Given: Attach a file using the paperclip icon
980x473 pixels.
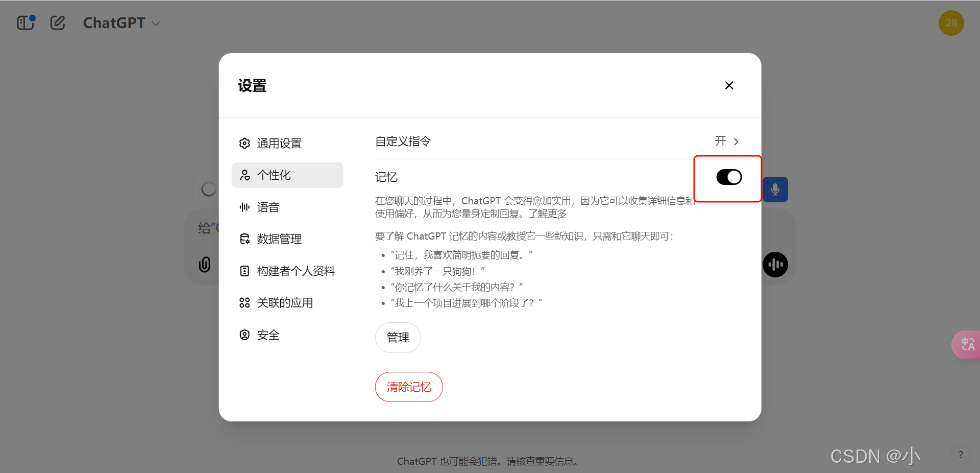Looking at the screenshot, I should pos(205,265).
